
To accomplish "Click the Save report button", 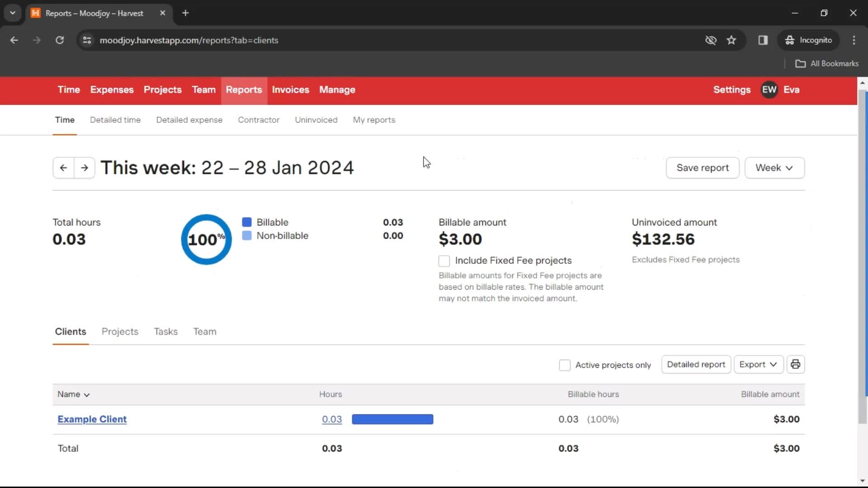I will pyautogui.click(x=703, y=168).
